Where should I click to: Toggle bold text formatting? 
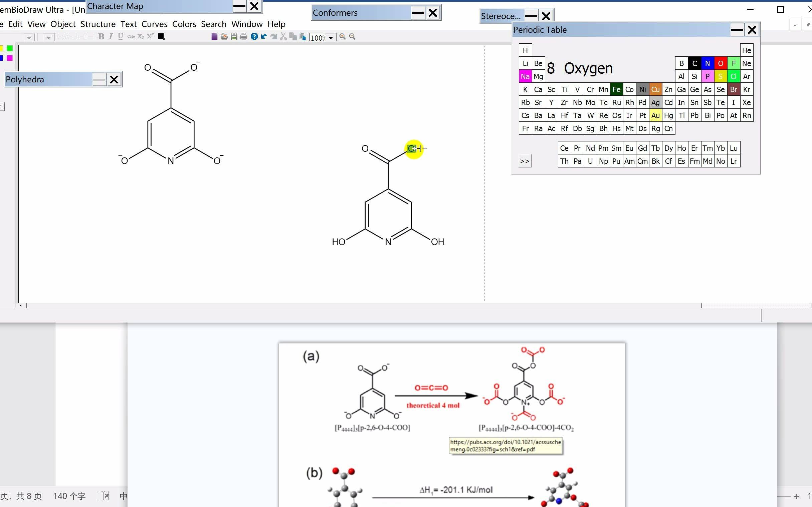coord(101,37)
